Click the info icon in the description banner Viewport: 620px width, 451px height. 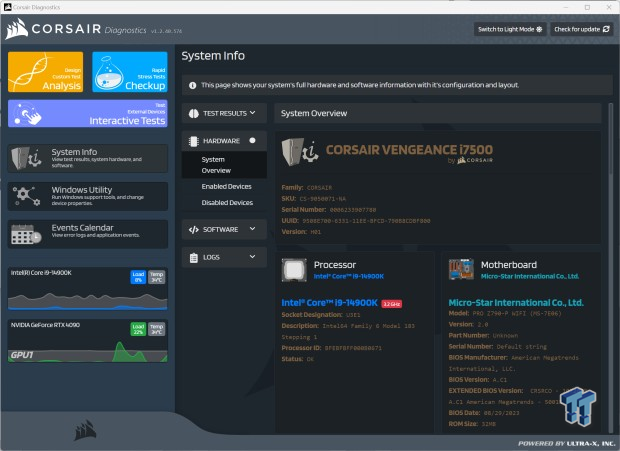click(193, 85)
